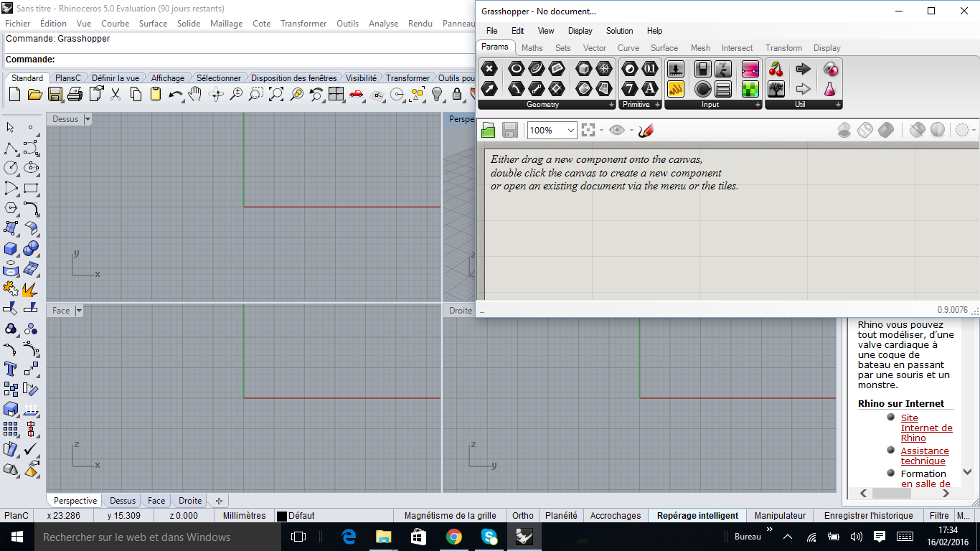Click the Rhino Print icon
Screen dimensions: 980x551
[75, 94]
